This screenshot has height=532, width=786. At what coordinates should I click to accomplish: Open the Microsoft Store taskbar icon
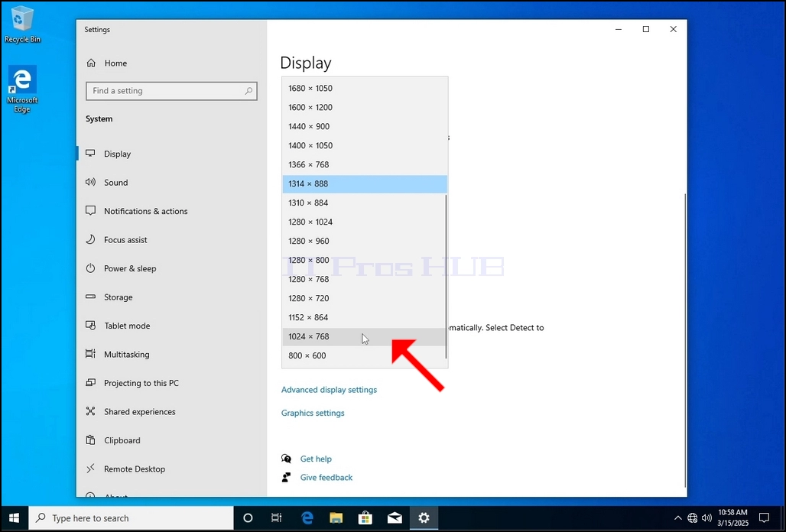(365, 518)
